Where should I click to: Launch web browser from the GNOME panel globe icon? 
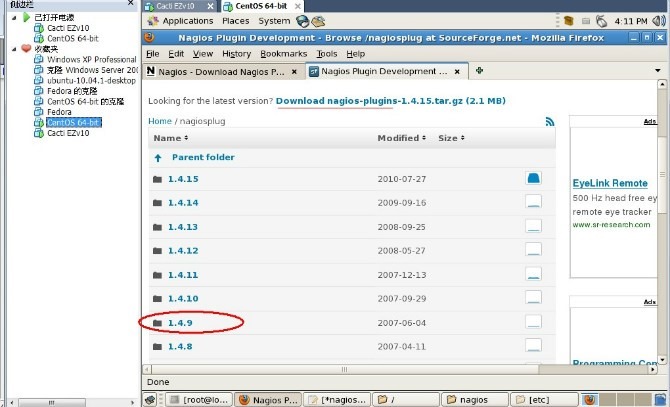click(303, 21)
